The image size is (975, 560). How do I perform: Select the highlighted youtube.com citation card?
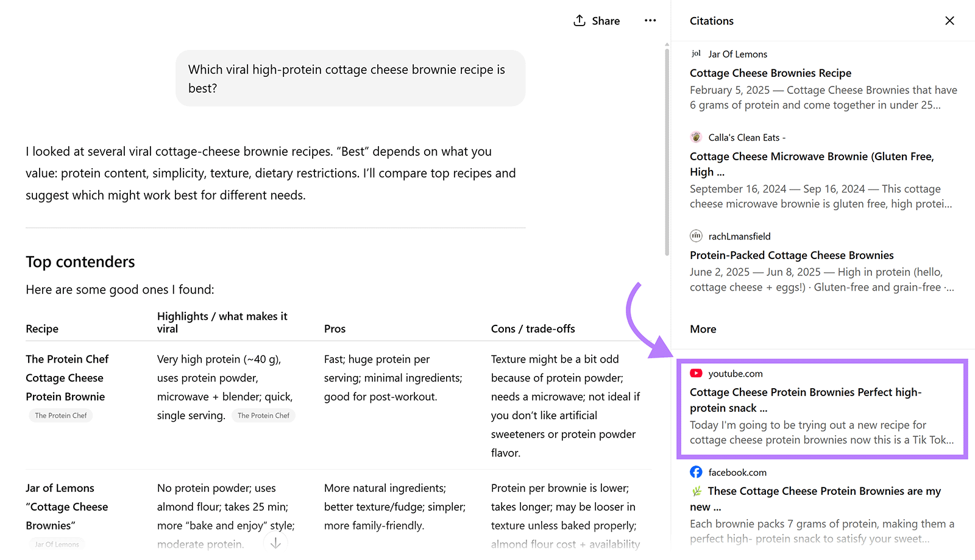(x=822, y=408)
